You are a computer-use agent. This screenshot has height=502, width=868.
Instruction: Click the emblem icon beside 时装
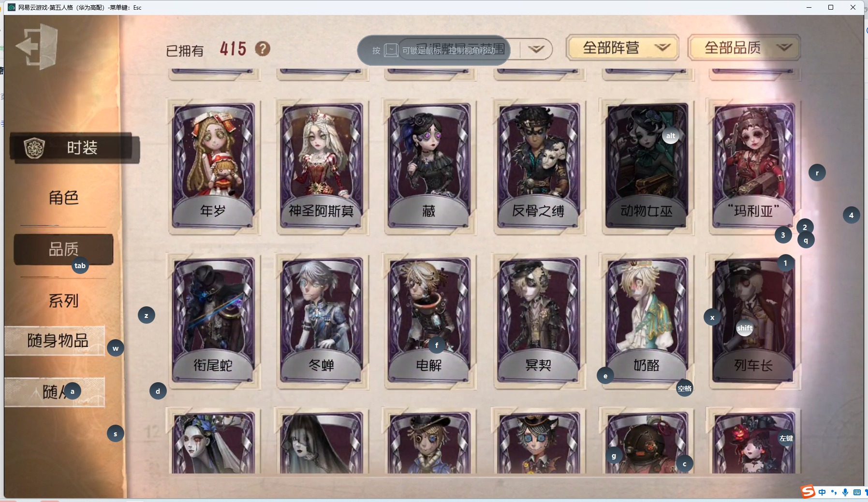pos(34,148)
